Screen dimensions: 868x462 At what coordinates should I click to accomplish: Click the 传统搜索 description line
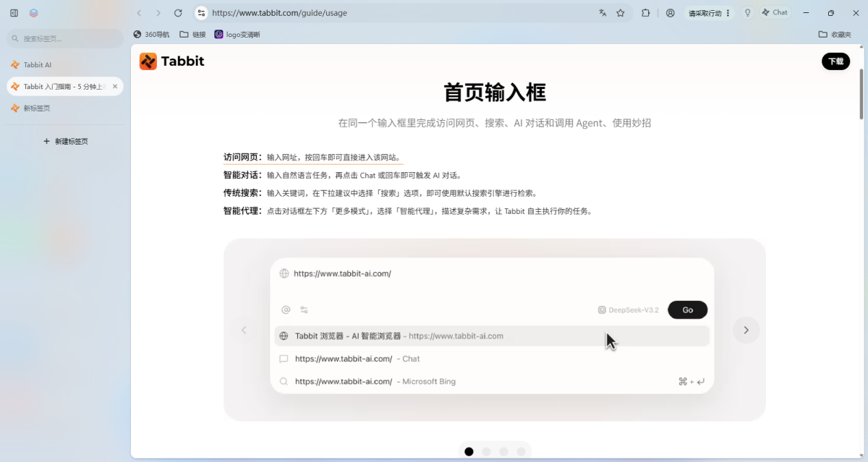pos(380,193)
